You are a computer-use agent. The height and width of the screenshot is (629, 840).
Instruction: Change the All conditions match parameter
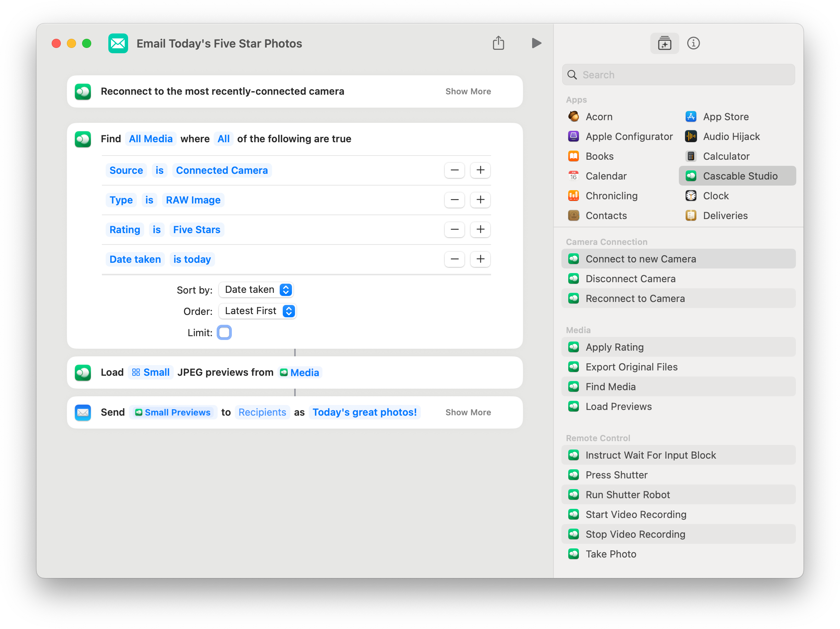(223, 139)
